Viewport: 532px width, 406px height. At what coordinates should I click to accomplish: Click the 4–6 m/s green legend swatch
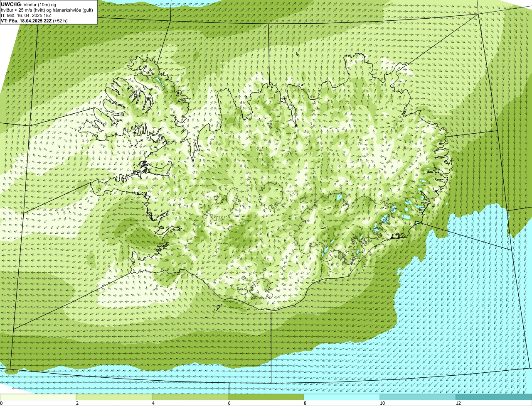[190, 397]
